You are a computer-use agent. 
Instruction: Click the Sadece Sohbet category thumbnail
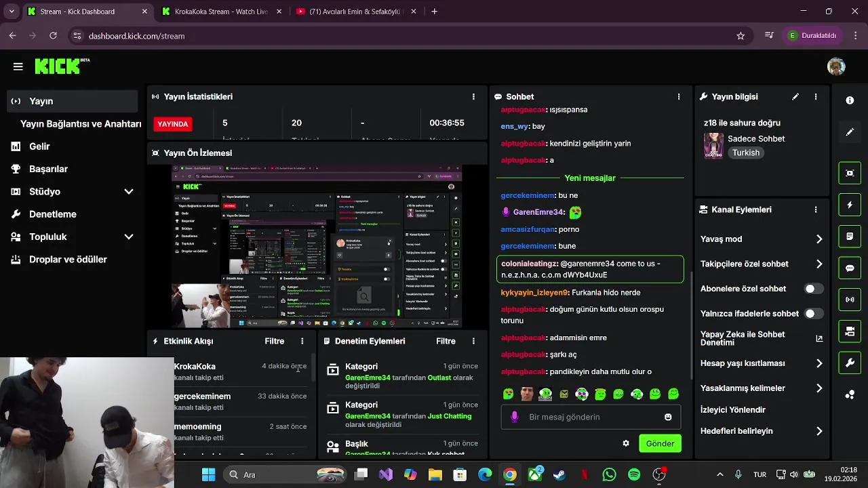tap(713, 146)
